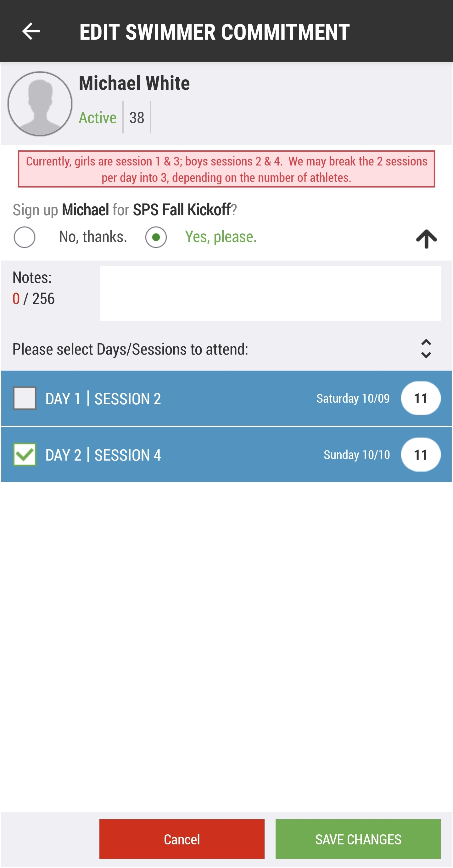453x868 pixels.
Task: Click the green SAVE CHANGES button
Action: click(358, 839)
